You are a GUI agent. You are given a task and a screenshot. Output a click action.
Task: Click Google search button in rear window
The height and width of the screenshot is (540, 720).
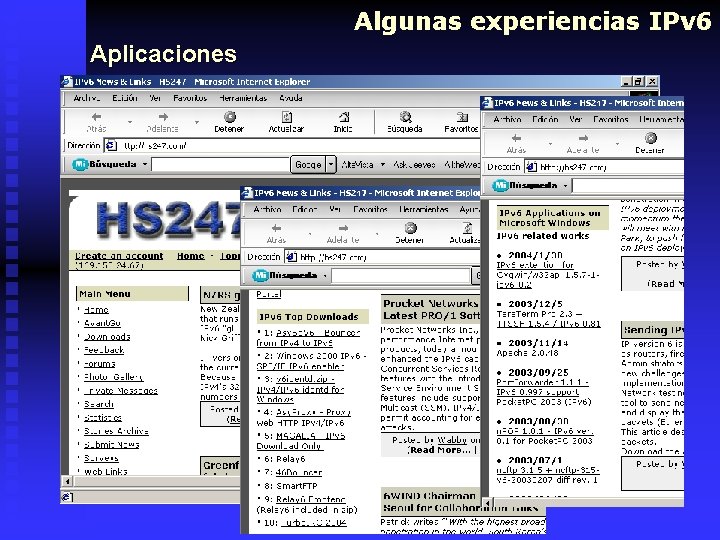(308, 164)
